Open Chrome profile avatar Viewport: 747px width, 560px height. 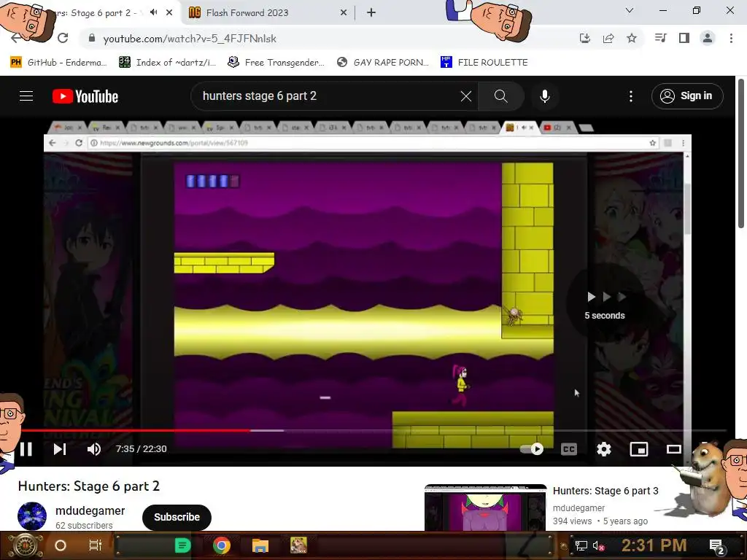[708, 38]
